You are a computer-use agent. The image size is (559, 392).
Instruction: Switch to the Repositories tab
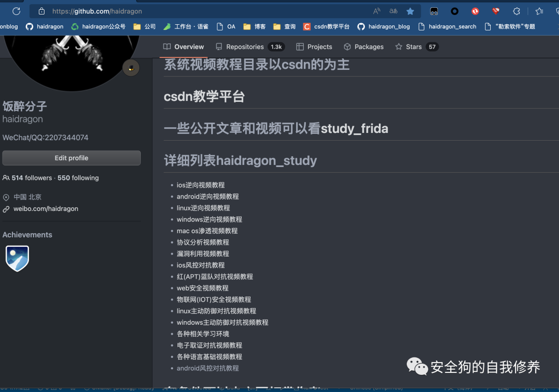[251, 47]
